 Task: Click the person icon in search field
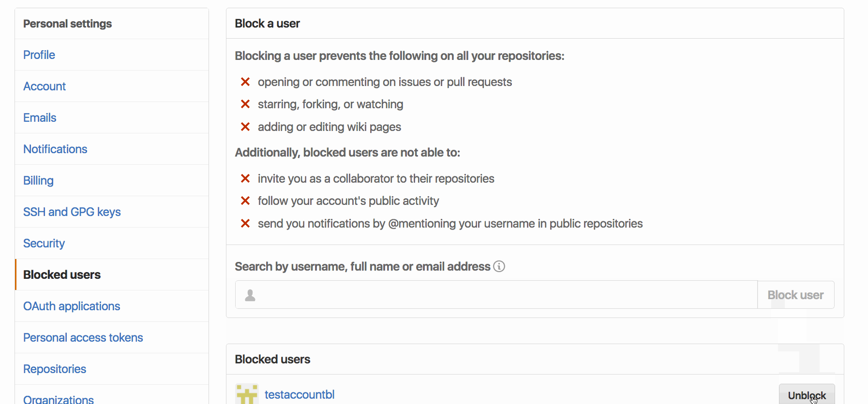click(x=250, y=295)
